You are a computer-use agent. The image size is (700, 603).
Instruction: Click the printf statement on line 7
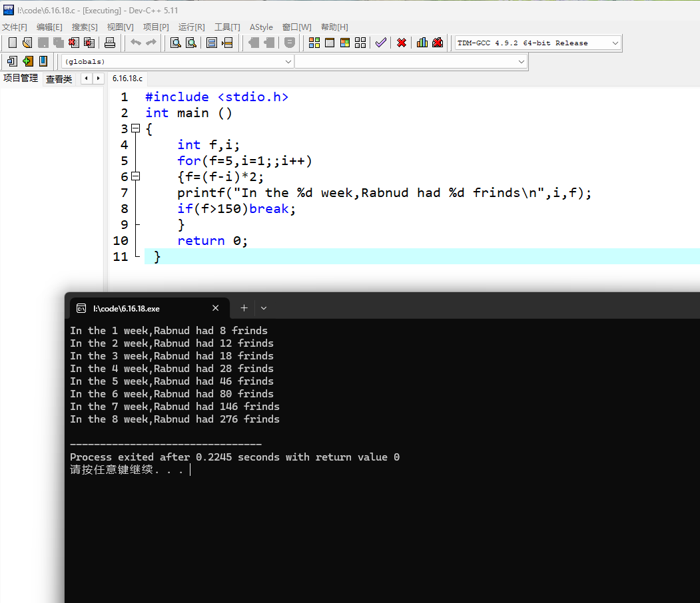click(x=384, y=192)
